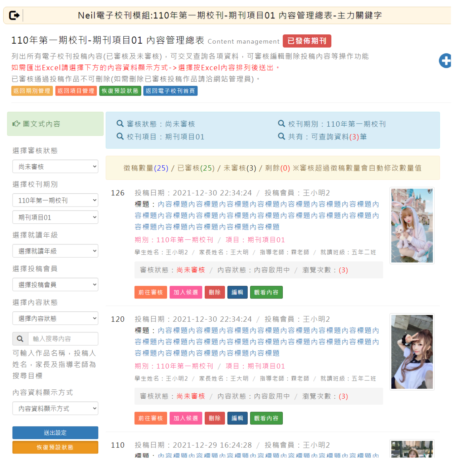The height and width of the screenshot is (476, 463).
Task: Click the 返回期別管理 orange button
Action: click(32, 91)
